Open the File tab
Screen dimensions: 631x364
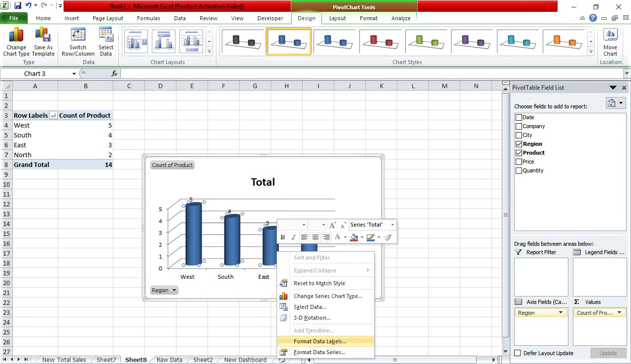14,18
